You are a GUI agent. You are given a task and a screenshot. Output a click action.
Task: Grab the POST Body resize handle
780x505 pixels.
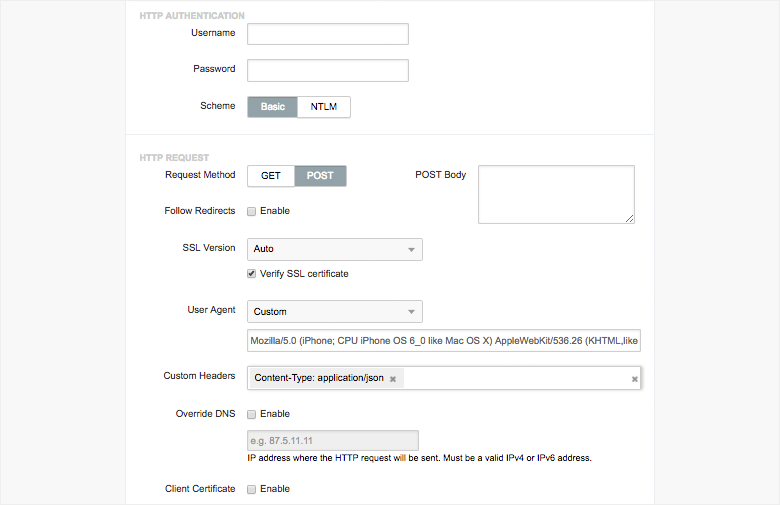click(x=630, y=218)
